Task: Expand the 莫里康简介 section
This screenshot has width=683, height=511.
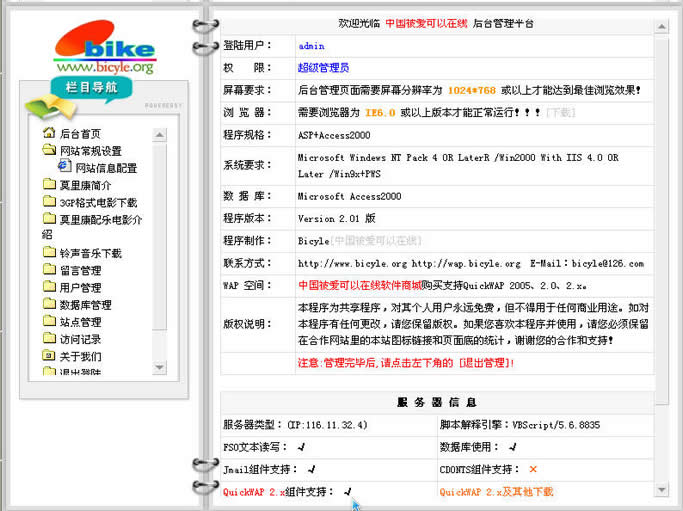Action: click(85, 186)
